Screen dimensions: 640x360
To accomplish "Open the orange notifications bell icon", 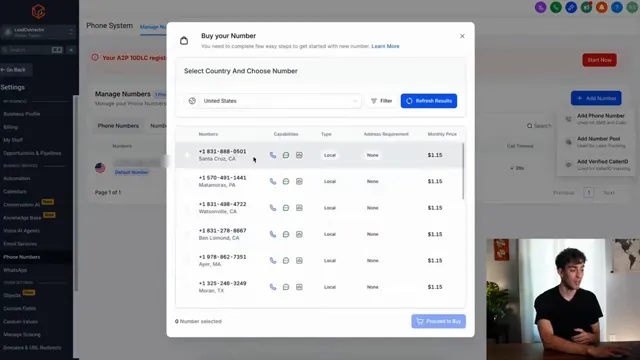I will pyautogui.click(x=602, y=7).
